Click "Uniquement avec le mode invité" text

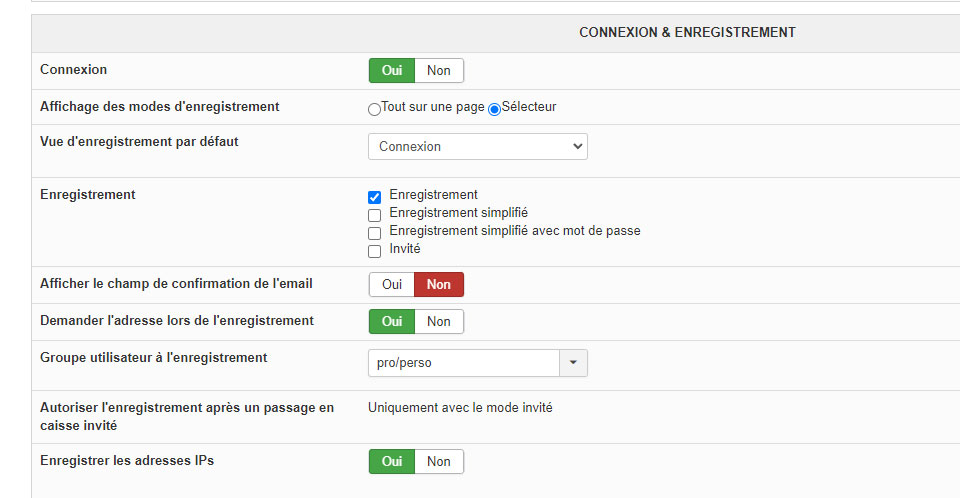click(460, 408)
